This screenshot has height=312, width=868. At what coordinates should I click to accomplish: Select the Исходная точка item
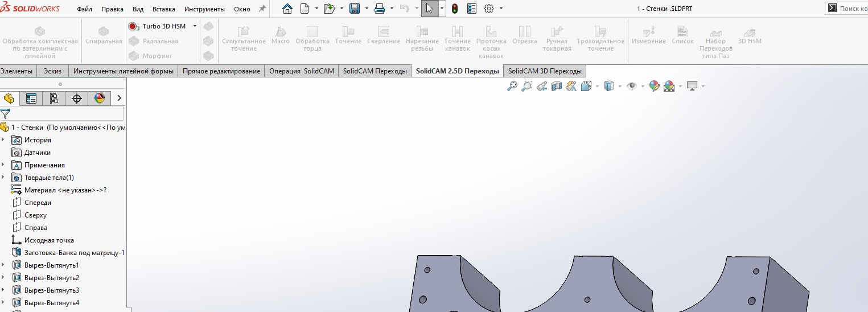49,240
